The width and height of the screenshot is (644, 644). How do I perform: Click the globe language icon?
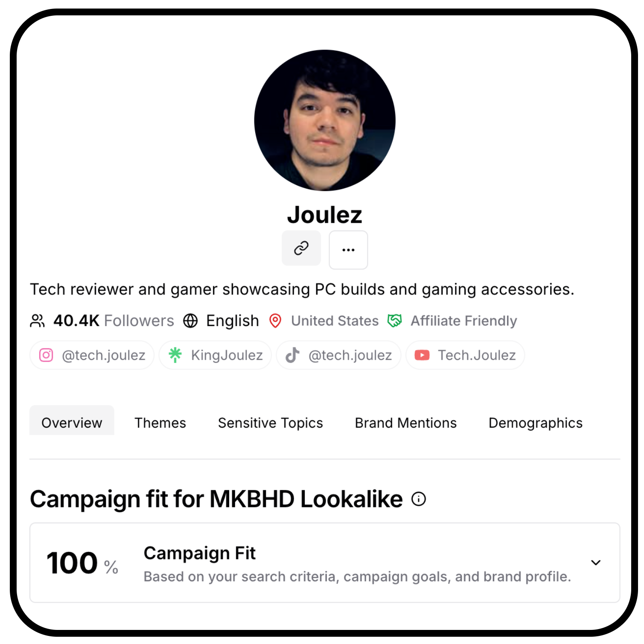(190, 321)
